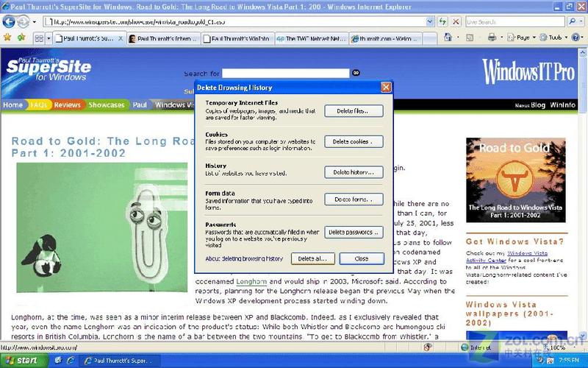The width and height of the screenshot is (588, 368).
Task: Expand the address bar history dropdown
Action: coord(431,22)
